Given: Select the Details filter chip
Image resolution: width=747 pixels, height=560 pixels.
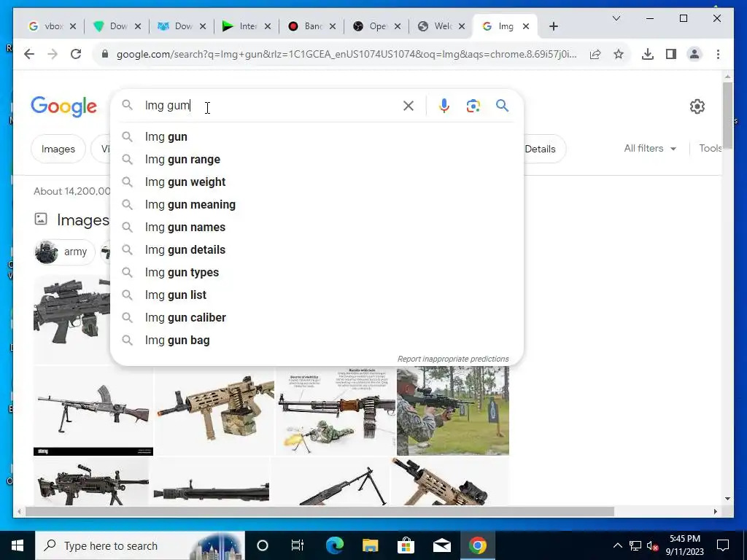Looking at the screenshot, I should [x=540, y=149].
